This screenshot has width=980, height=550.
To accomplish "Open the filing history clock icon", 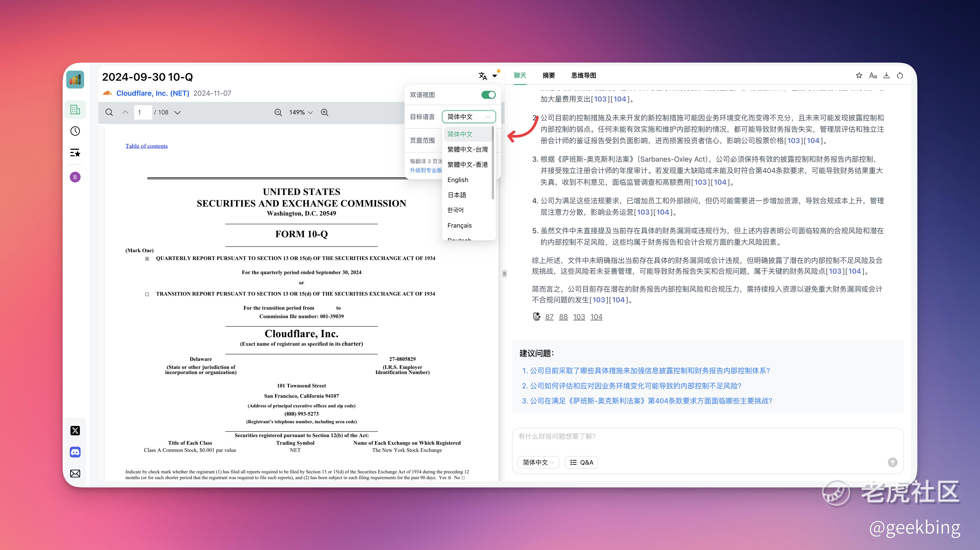I will pyautogui.click(x=75, y=131).
